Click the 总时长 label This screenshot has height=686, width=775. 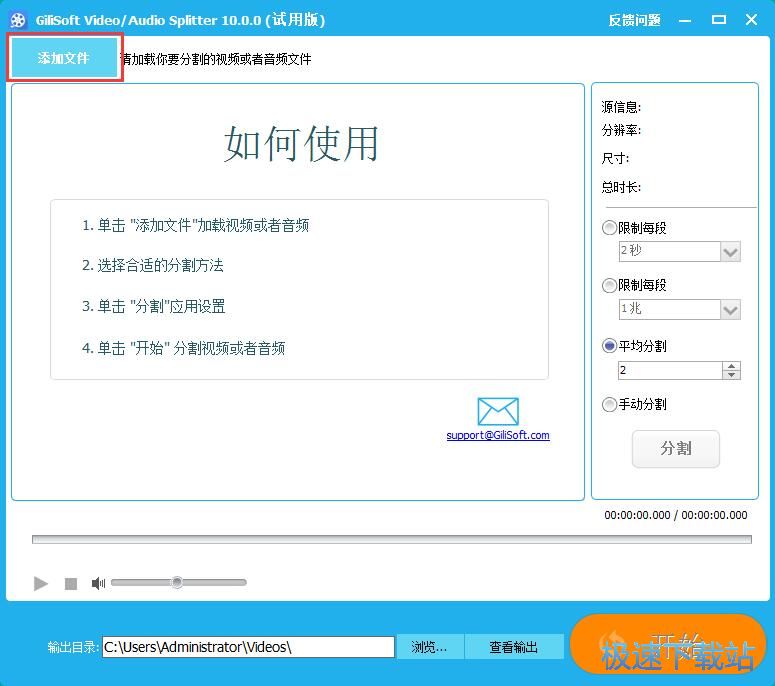point(621,187)
